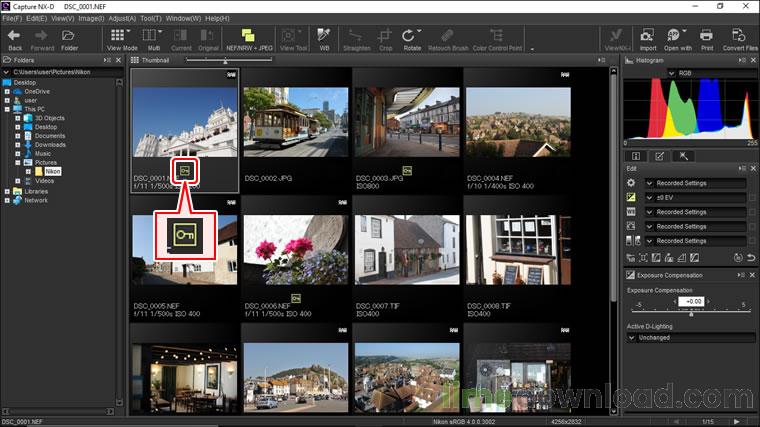Expand the Libraries tree node

[x=6, y=191]
